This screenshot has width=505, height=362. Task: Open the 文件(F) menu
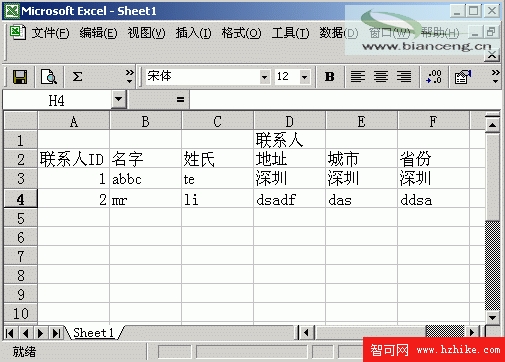tap(50, 33)
